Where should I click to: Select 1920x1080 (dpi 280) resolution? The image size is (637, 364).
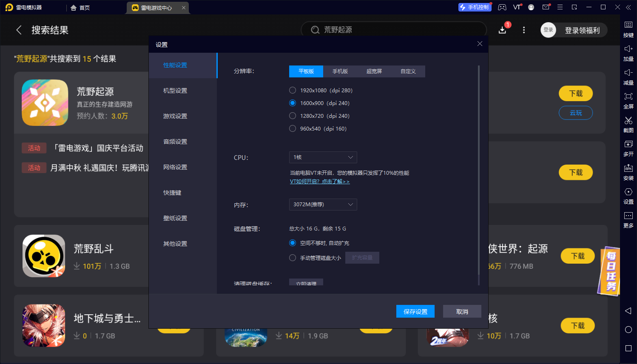pos(293,90)
